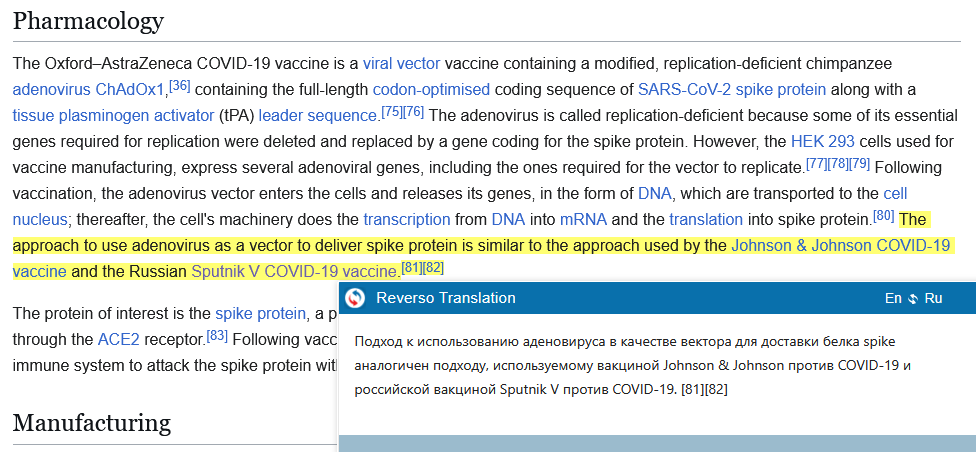Open the viral vector link

pyautogui.click(x=401, y=62)
